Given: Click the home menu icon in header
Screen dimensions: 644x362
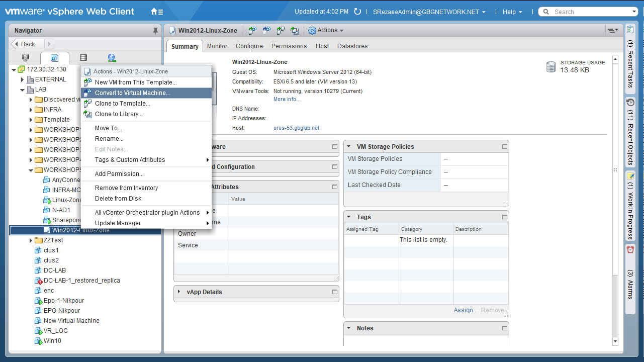Looking at the screenshot, I should click(x=157, y=12).
